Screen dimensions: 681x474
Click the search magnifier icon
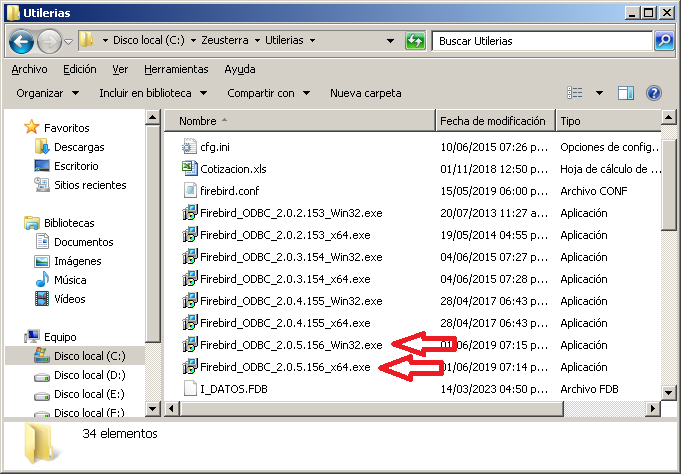point(664,41)
